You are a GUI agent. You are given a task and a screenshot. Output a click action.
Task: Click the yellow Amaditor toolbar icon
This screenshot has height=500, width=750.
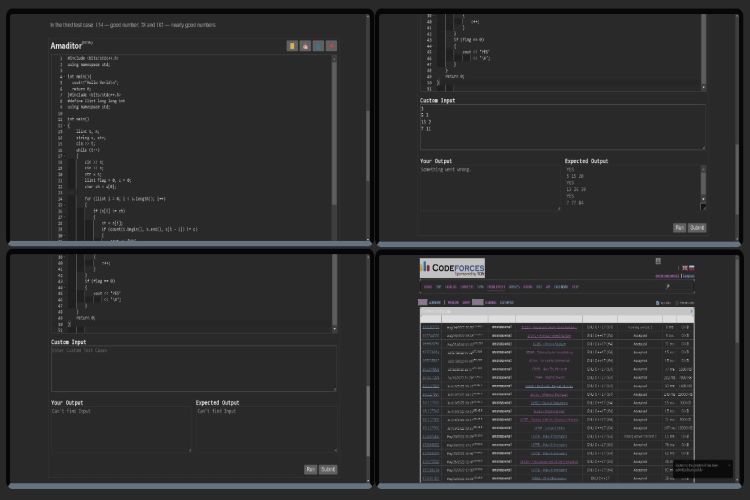coord(292,45)
